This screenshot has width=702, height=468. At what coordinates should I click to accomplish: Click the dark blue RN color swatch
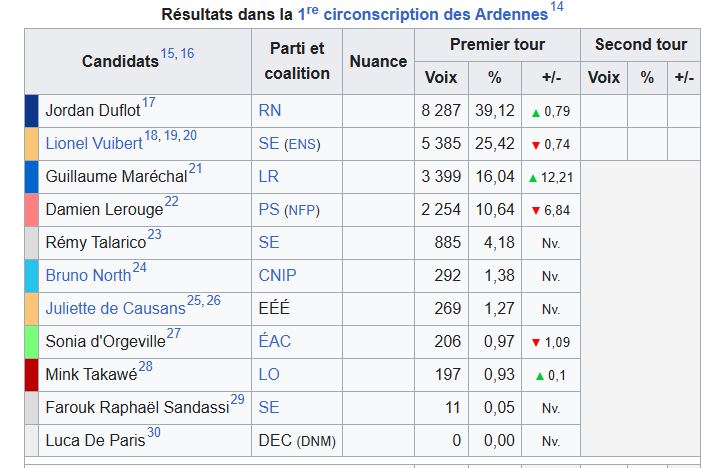point(32,111)
